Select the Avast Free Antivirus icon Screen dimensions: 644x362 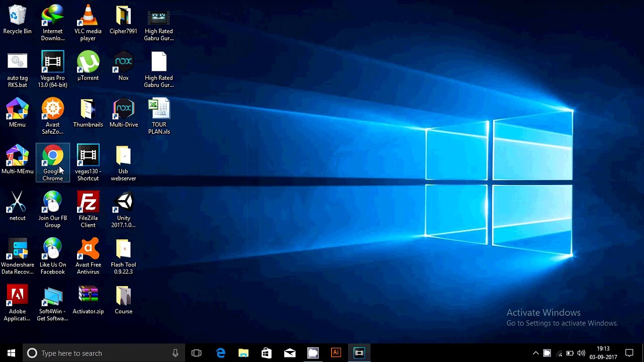[88, 257]
